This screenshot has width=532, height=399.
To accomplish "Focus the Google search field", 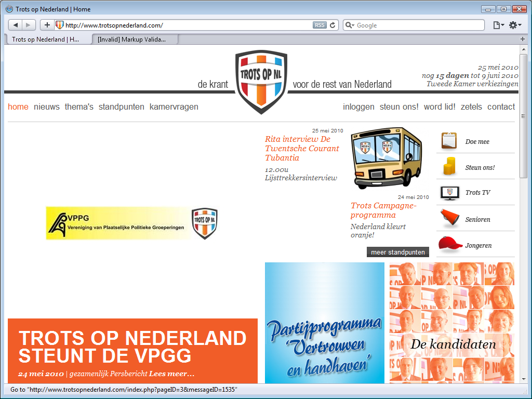I will click(419, 25).
